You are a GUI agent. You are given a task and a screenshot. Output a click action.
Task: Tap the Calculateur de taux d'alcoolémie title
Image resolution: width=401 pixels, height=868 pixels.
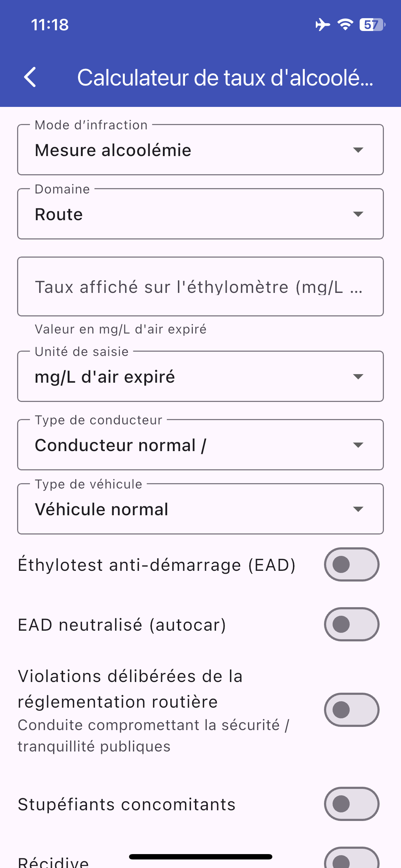pyautogui.click(x=225, y=78)
